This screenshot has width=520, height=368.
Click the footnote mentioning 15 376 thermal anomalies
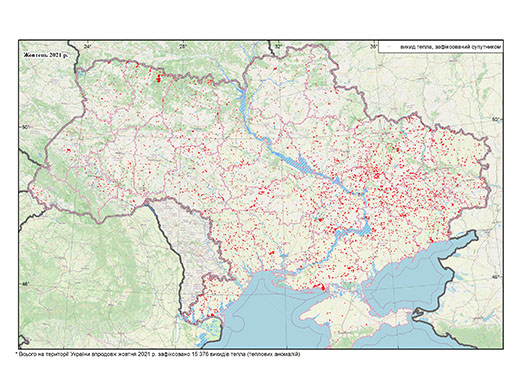pyautogui.click(x=158, y=354)
